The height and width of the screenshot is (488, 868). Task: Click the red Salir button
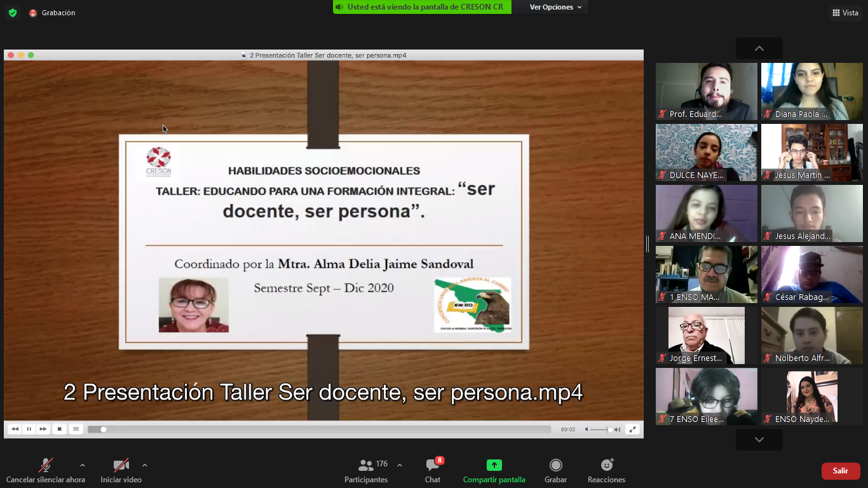click(840, 471)
